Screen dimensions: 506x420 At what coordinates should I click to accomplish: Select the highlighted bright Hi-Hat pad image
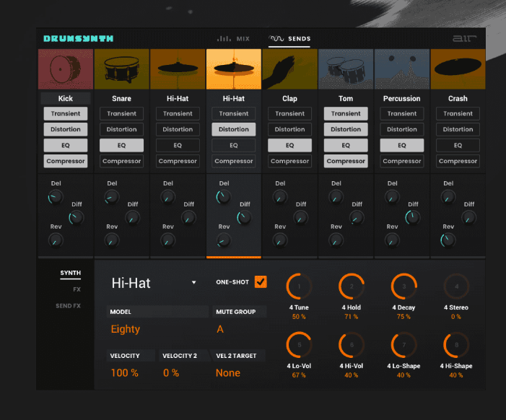click(234, 69)
